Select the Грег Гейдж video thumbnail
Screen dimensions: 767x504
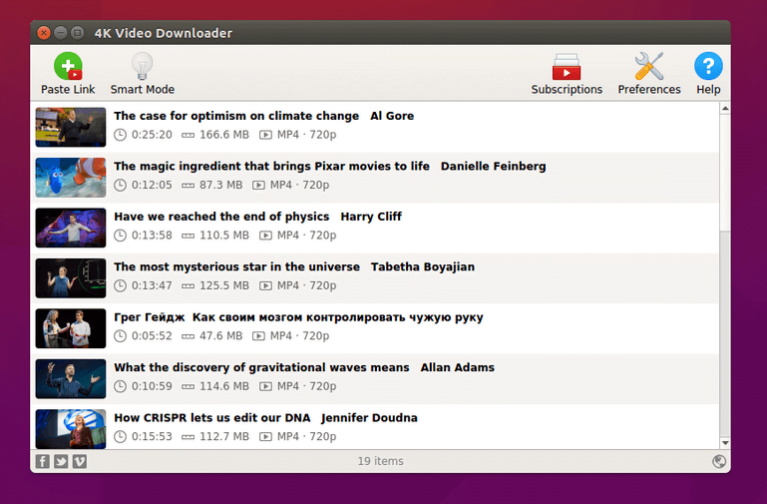70,328
